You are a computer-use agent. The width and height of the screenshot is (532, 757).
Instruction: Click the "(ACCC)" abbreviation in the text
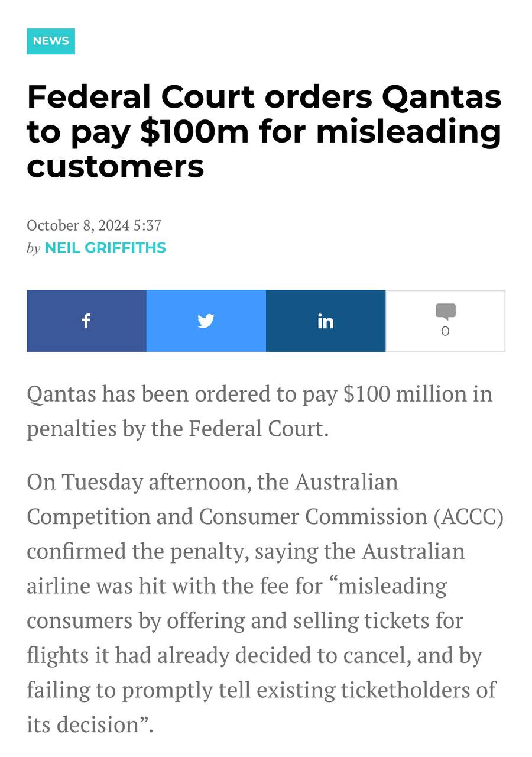(x=468, y=516)
